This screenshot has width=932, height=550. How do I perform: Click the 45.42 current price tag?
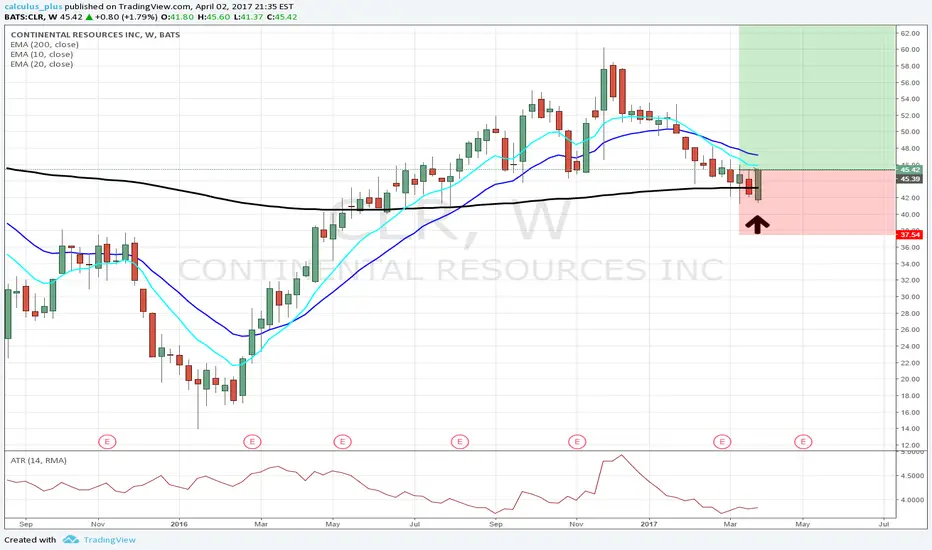pos(909,169)
